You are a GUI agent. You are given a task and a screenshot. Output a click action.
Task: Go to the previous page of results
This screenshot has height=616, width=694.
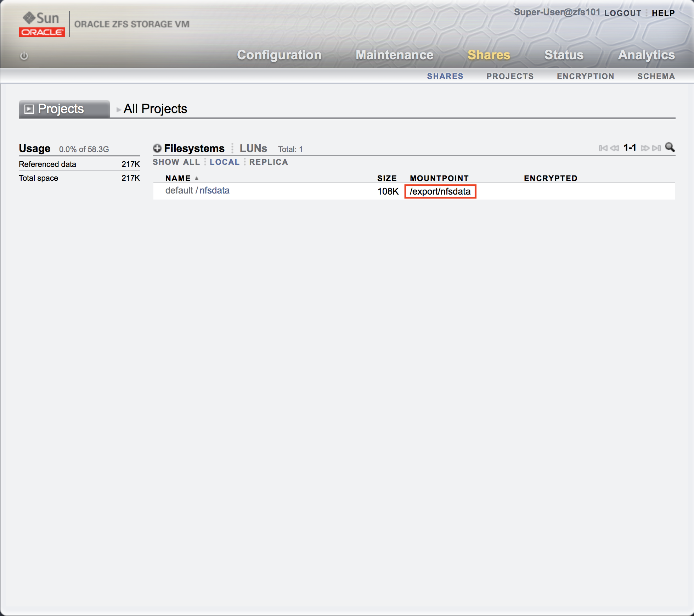[615, 148]
